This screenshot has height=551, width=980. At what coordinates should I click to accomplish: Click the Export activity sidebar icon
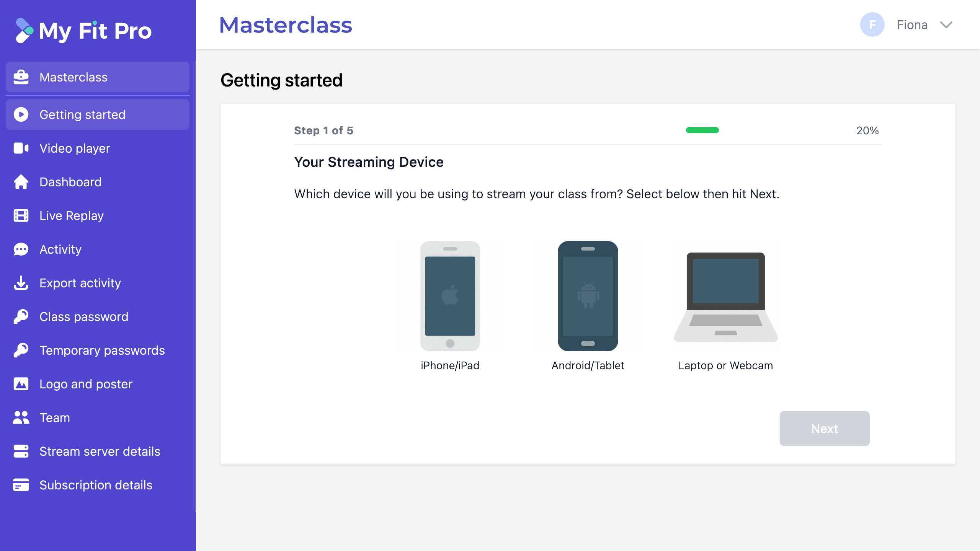[x=20, y=282]
